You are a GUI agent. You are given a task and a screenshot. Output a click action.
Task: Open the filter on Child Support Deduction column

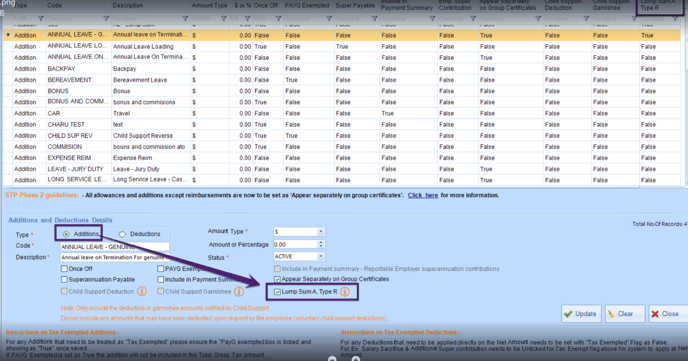tap(586, 18)
